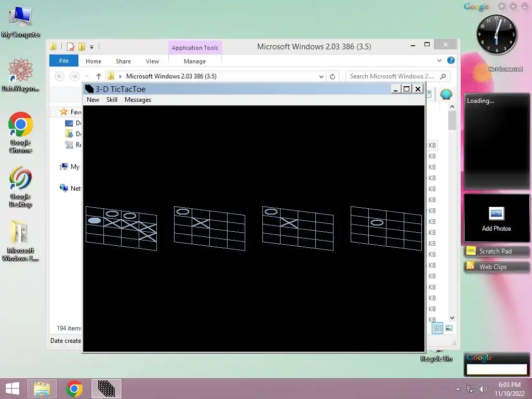Refresh the Explorer folder view

pyautogui.click(x=332, y=76)
